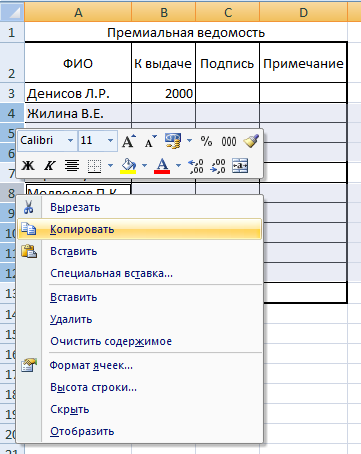
Task: Apply comma style 000 format
Action: click(x=229, y=141)
